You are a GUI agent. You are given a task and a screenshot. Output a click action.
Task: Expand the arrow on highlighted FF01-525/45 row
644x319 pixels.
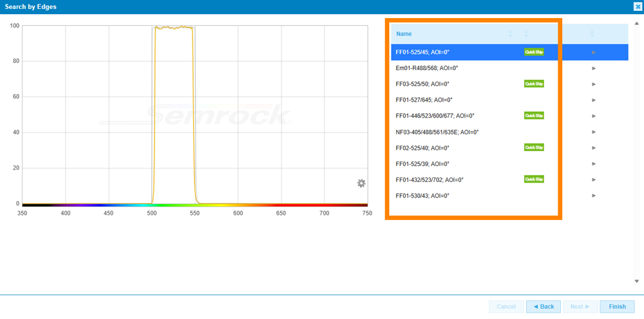(x=594, y=52)
